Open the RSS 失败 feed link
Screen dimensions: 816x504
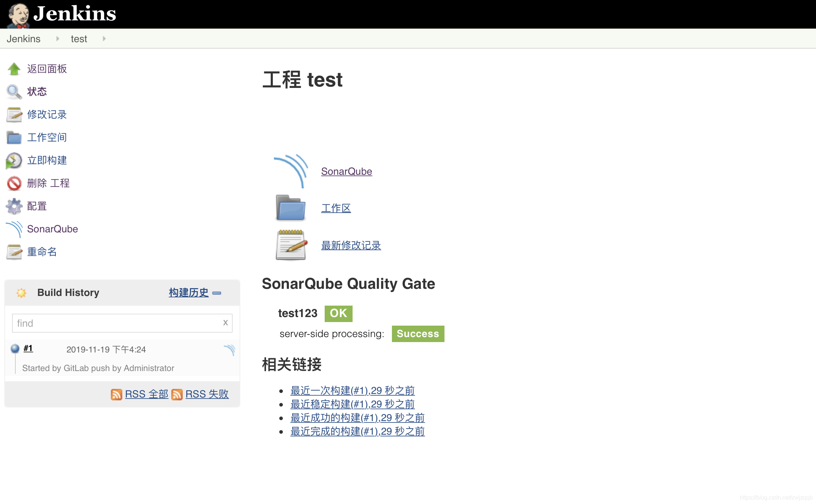pyautogui.click(x=207, y=394)
